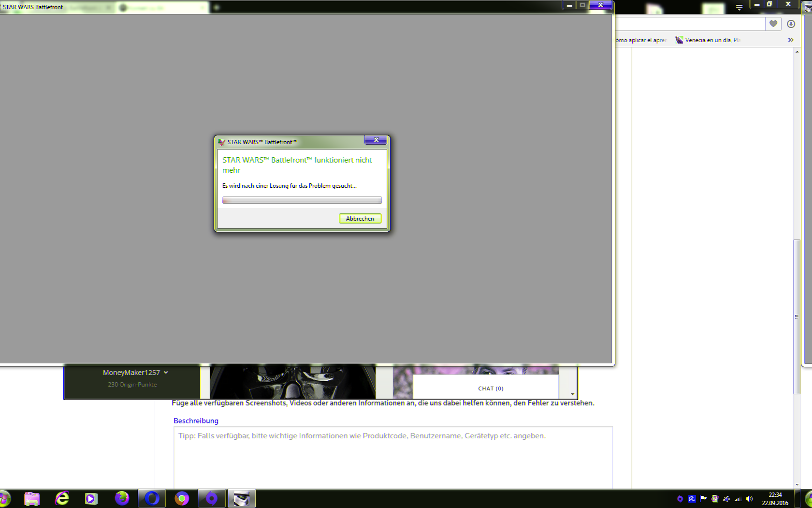Click inside the Beschreibung text area
Viewport: 812px width, 508px height.
pos(393,457)
